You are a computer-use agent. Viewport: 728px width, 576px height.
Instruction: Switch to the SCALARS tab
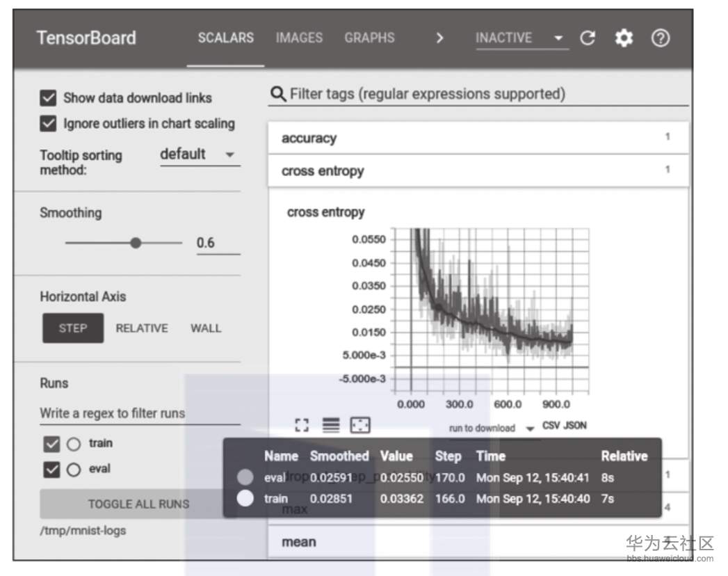tap(226, 38)
